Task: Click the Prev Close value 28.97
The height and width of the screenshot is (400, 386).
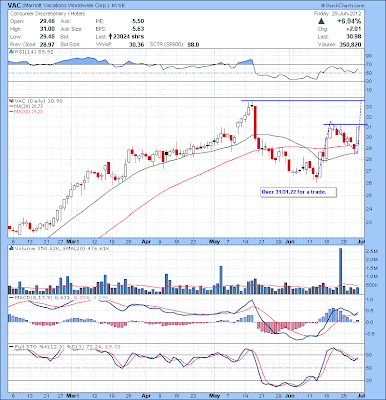Action: pos(47,44)
